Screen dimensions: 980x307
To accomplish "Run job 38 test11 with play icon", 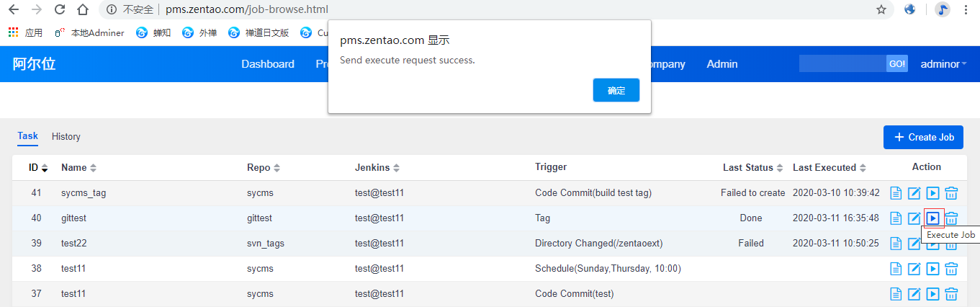I will pos(932,269).
